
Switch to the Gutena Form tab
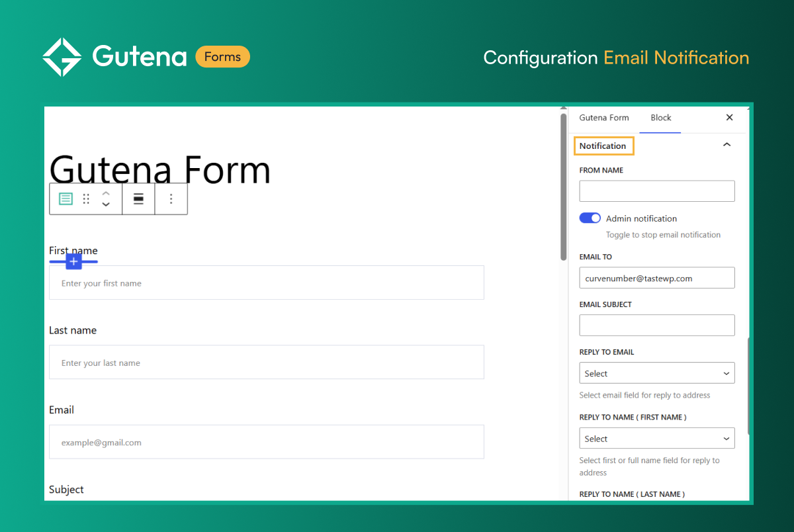pyautogui.click(x=604, y=118)
